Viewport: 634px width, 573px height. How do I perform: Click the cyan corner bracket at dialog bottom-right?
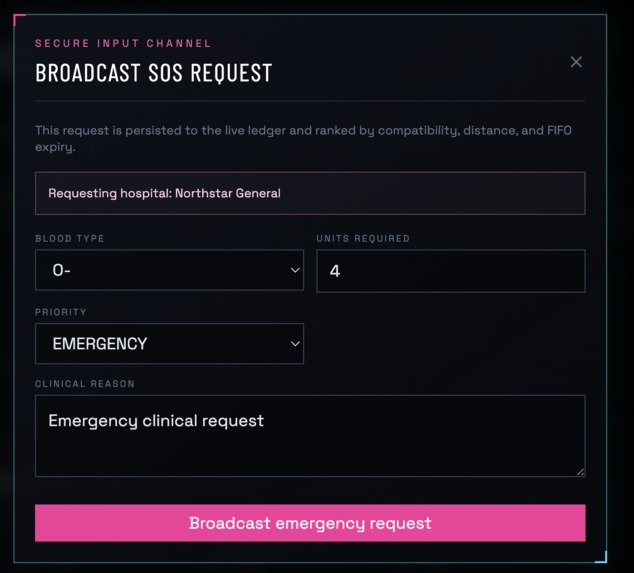(601, 557)
